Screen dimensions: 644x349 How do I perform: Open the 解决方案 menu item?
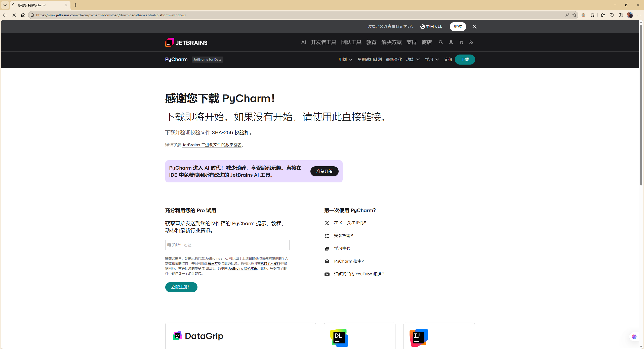click(391, 42)
